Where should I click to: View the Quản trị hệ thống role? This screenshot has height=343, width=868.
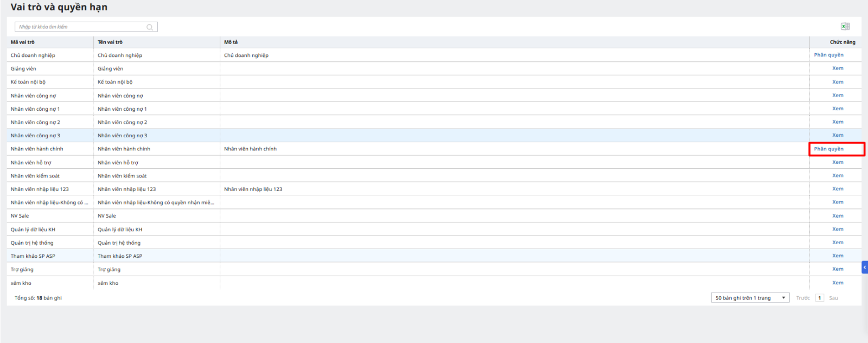[x=838, y=243]
